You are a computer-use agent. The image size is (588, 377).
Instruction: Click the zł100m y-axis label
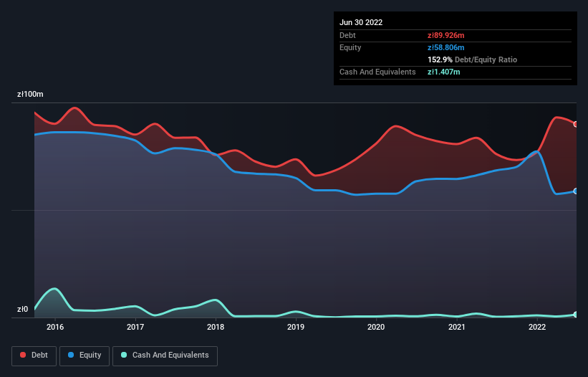[30, 94]
